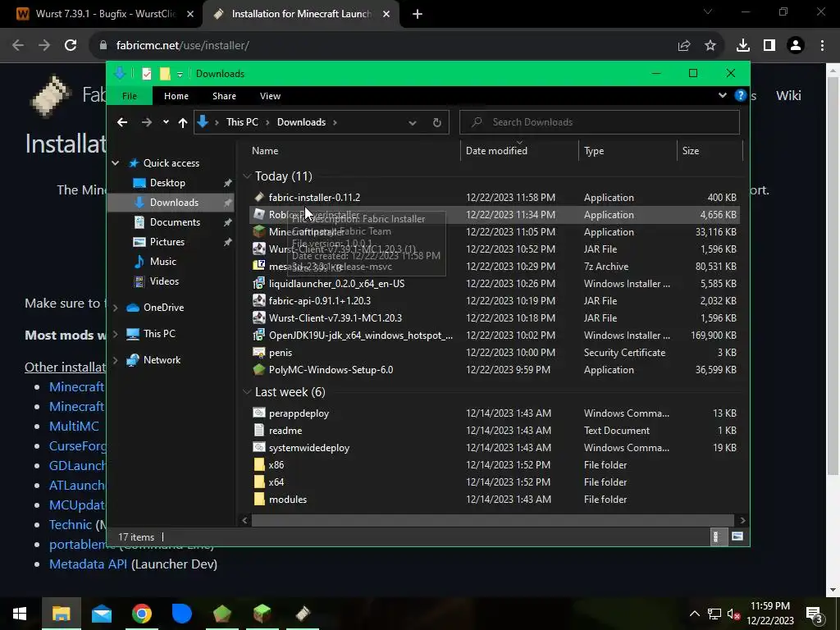Open the File ribbon tab

point(130,96)
